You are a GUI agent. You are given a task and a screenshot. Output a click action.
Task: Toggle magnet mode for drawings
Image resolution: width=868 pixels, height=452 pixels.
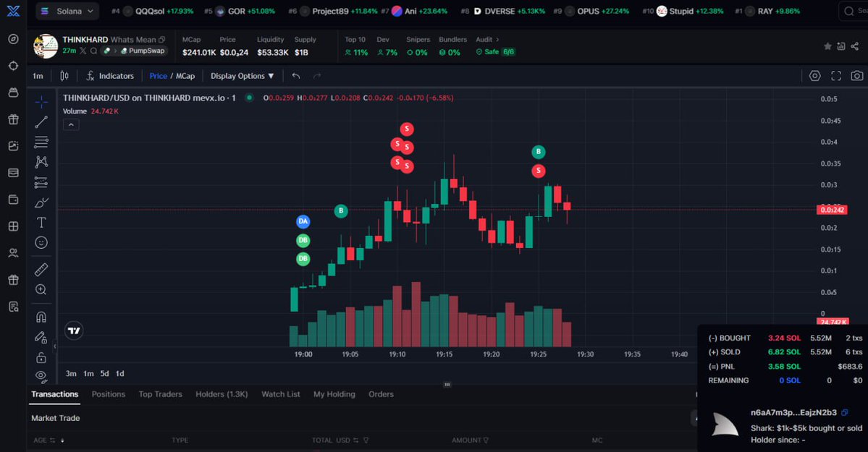pos(41,317)
